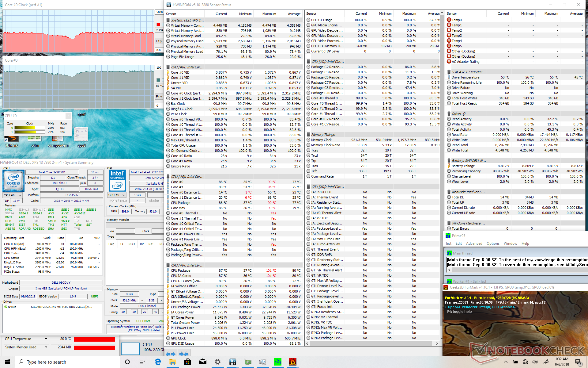Click the HWiNFO expand columns arrows button
Image resolution: width=588 pixels, height=368 pixels.
click(x=171, y=354)
